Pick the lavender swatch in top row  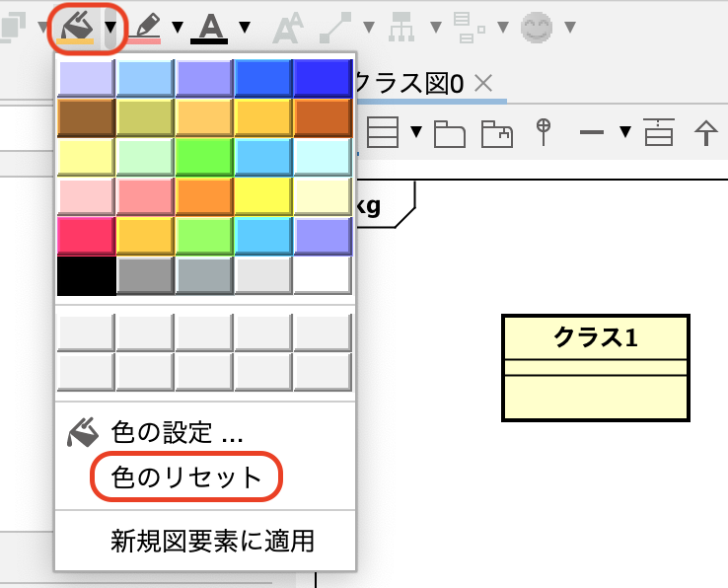pyautogui.click(x=86, y=79)
